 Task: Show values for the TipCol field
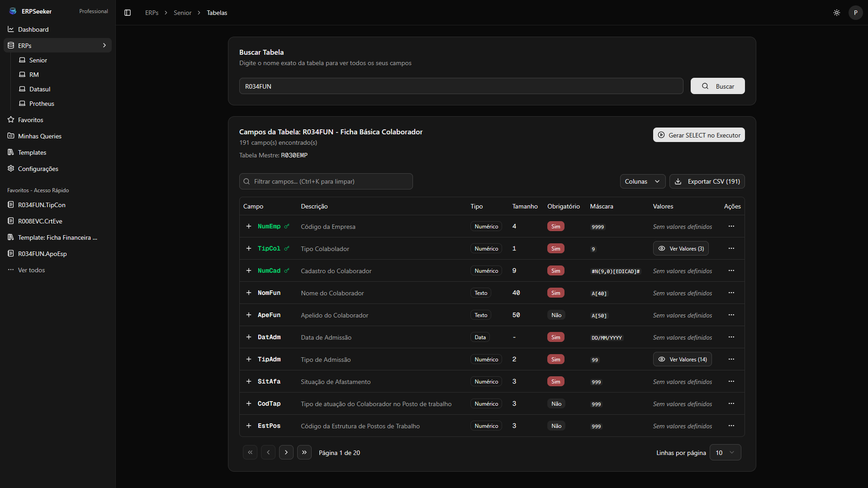pos(681,248)
